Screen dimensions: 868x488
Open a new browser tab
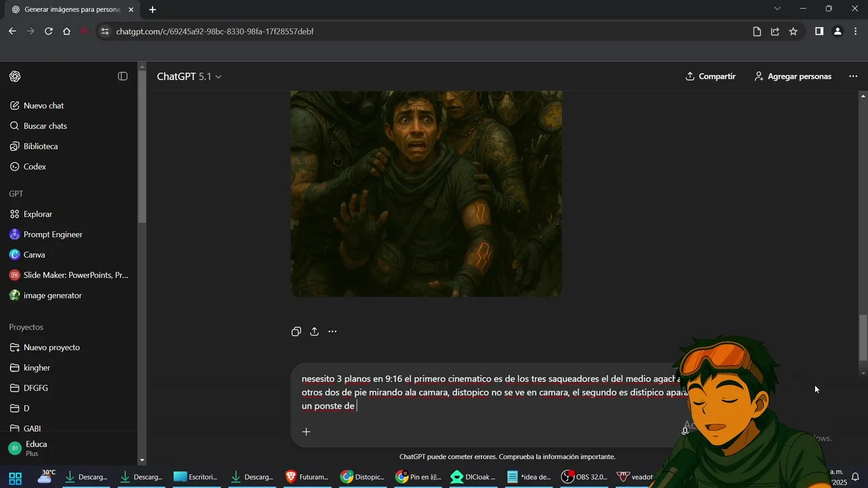153,9
